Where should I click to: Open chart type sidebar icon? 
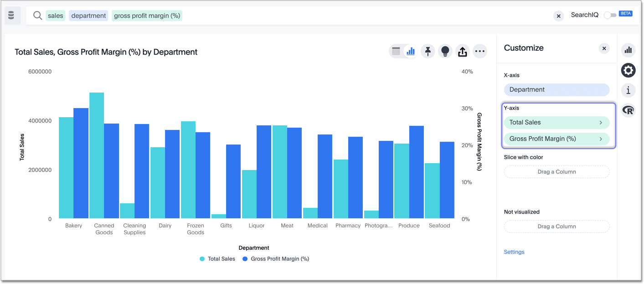[x=628, y=50]
